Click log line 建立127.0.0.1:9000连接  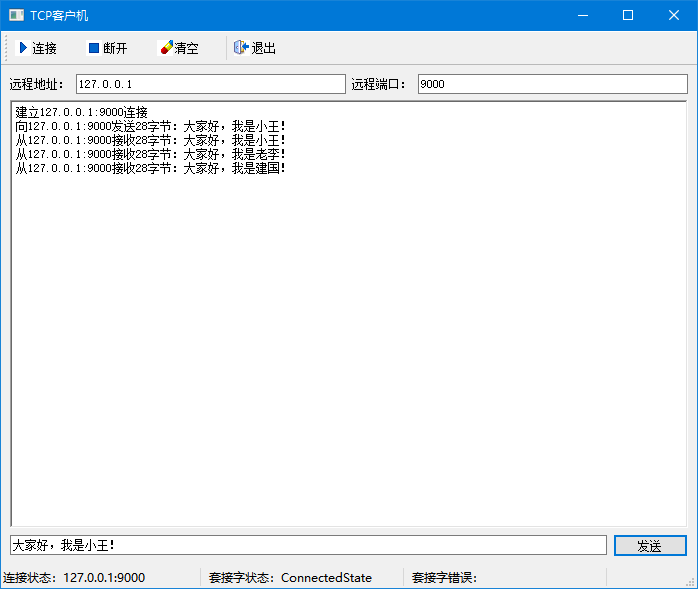coord(81,112)
